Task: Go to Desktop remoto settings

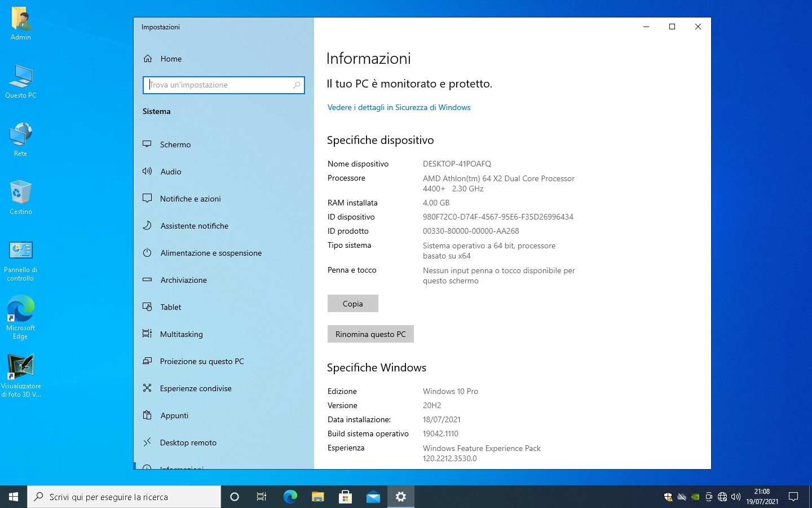Action: click(x=188, y=443)
